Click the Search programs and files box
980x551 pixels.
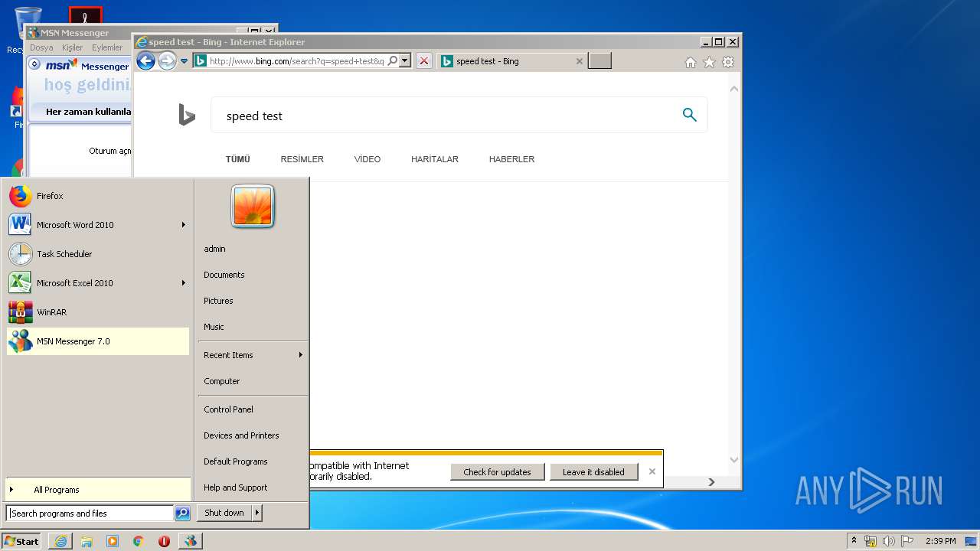pos(90,514)
